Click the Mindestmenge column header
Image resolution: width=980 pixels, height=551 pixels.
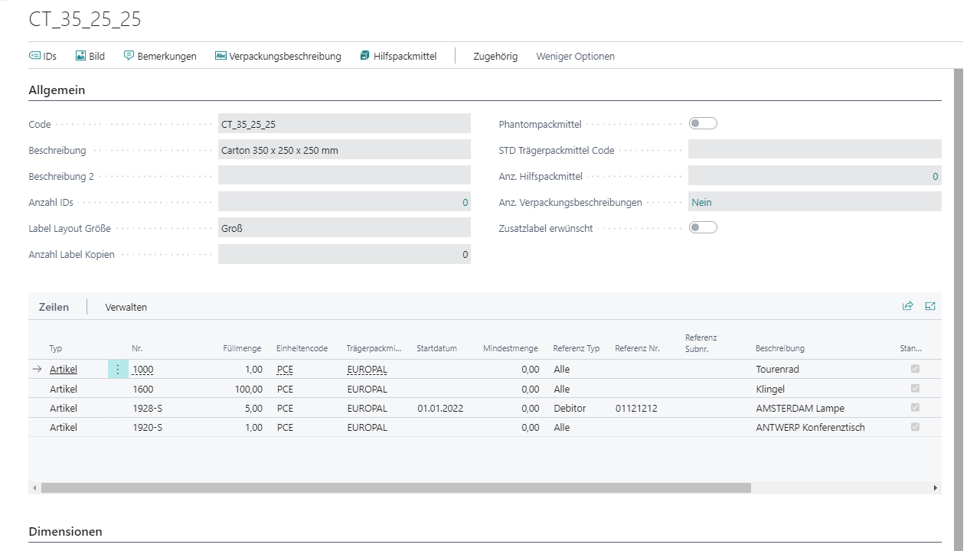click(511, 348)
